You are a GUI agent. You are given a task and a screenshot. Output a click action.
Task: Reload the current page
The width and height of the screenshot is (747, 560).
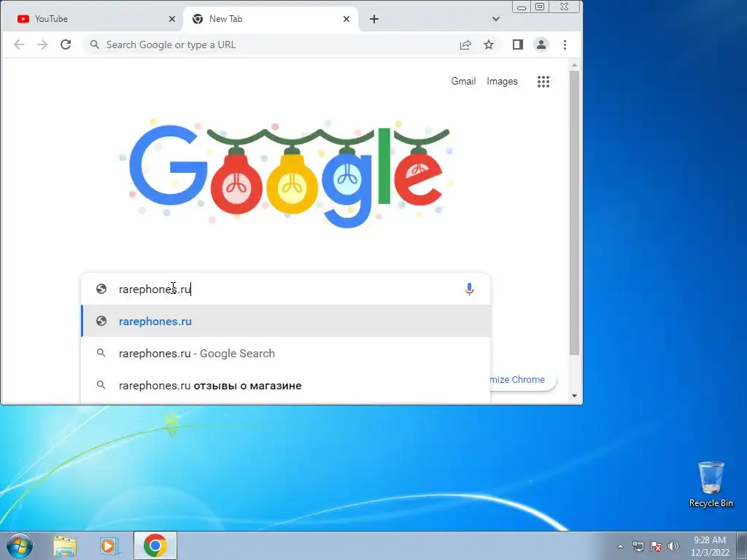pos(66,44)
